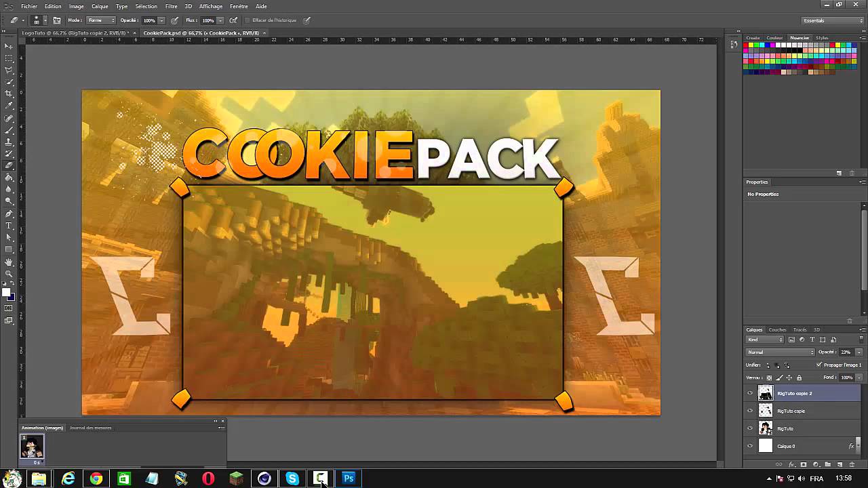Select the Hand tool

(9, 262)
